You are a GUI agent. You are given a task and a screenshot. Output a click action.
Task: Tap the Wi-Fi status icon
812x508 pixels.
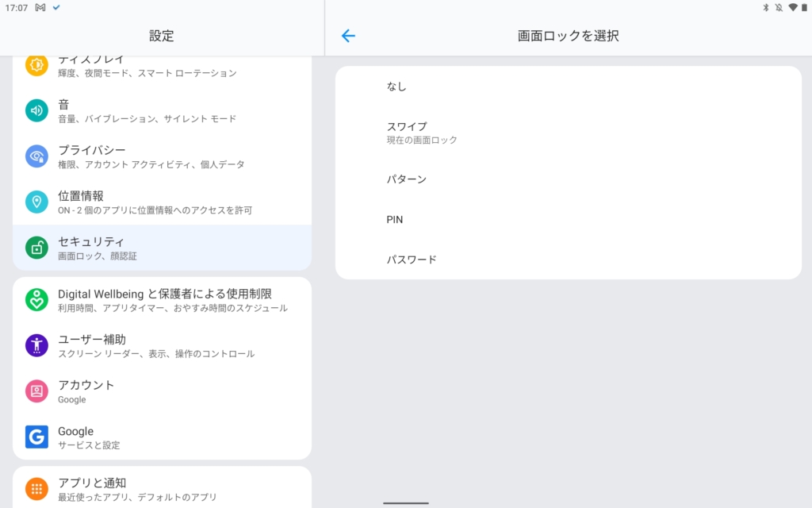(792, 7)
